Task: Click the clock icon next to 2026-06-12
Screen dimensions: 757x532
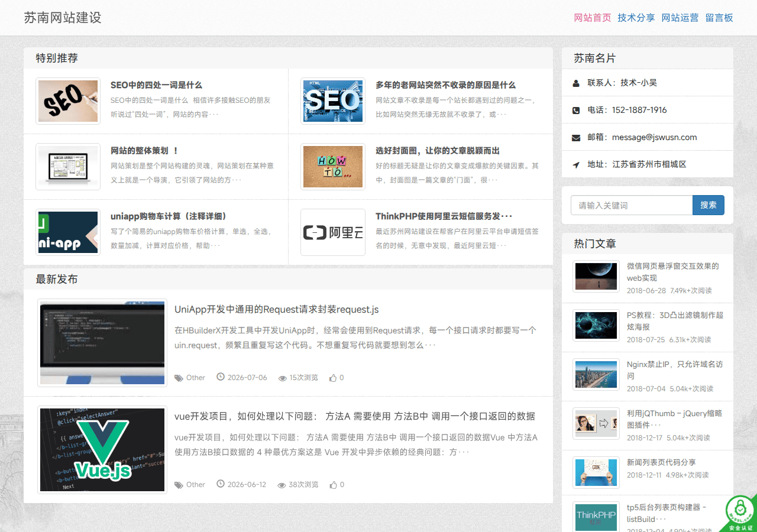Action: (x=221, y=484)
